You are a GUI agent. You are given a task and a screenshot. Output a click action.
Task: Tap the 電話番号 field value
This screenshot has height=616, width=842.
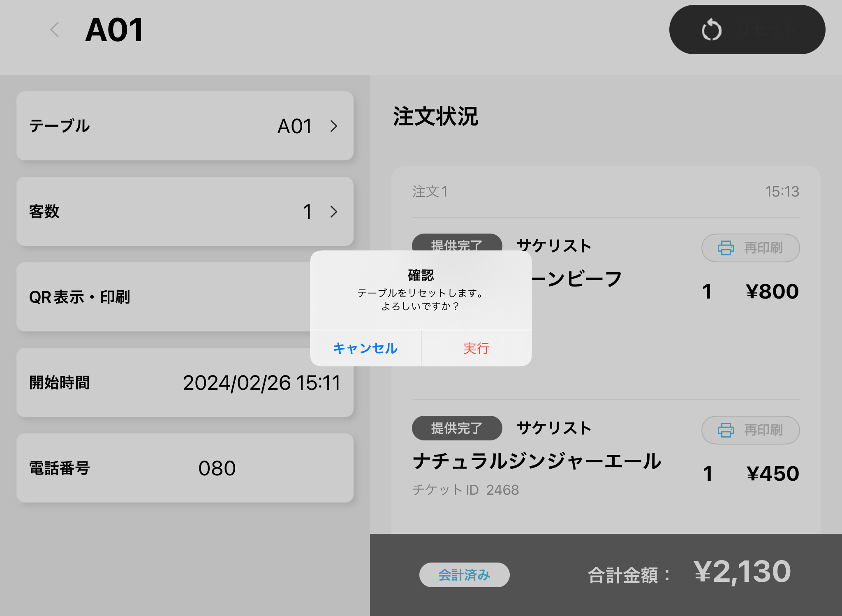[x=217, y=468]
